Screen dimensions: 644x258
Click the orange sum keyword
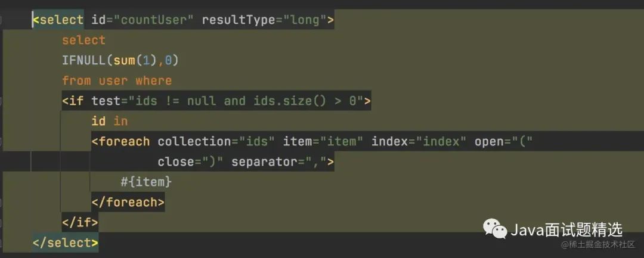click(125, 61)
